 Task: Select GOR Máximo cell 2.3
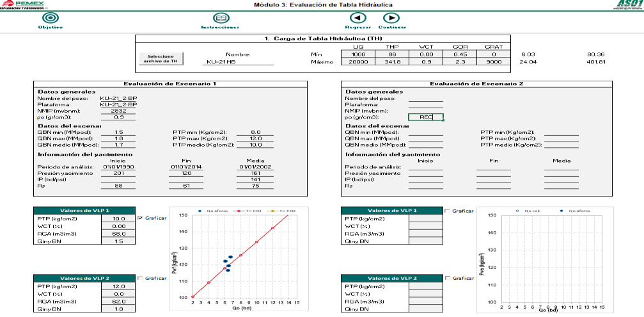click(x=460, y=62)
